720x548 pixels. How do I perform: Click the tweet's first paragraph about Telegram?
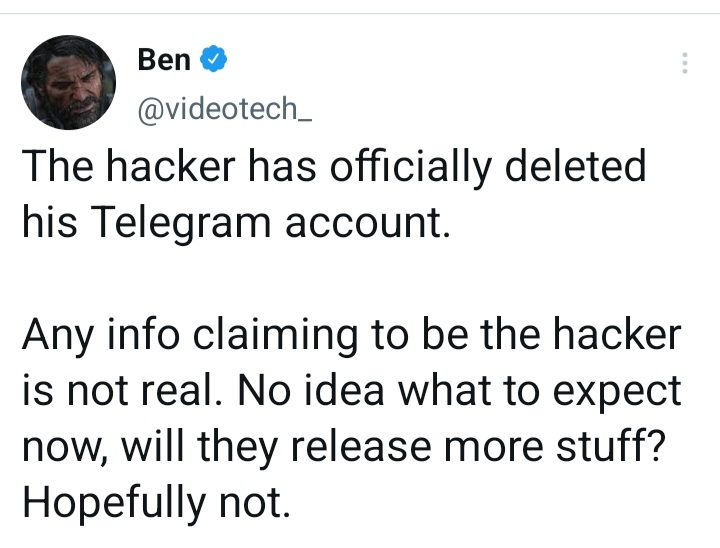[x=334, y=194]
